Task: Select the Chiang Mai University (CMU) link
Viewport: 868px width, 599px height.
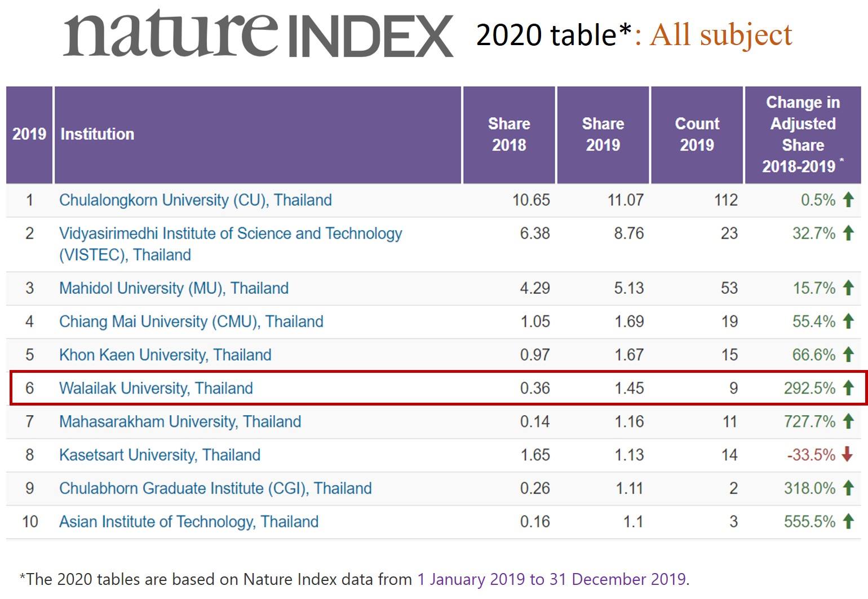Action: [191, 321]
